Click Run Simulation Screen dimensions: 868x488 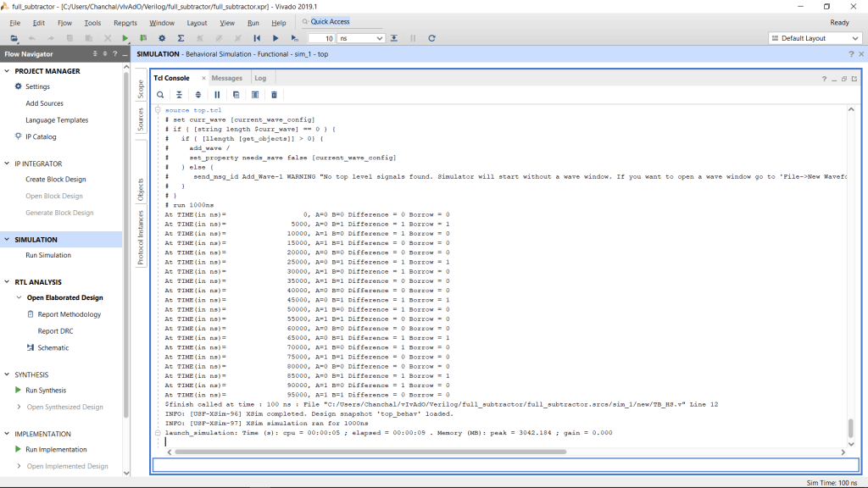tap(48, 255)
